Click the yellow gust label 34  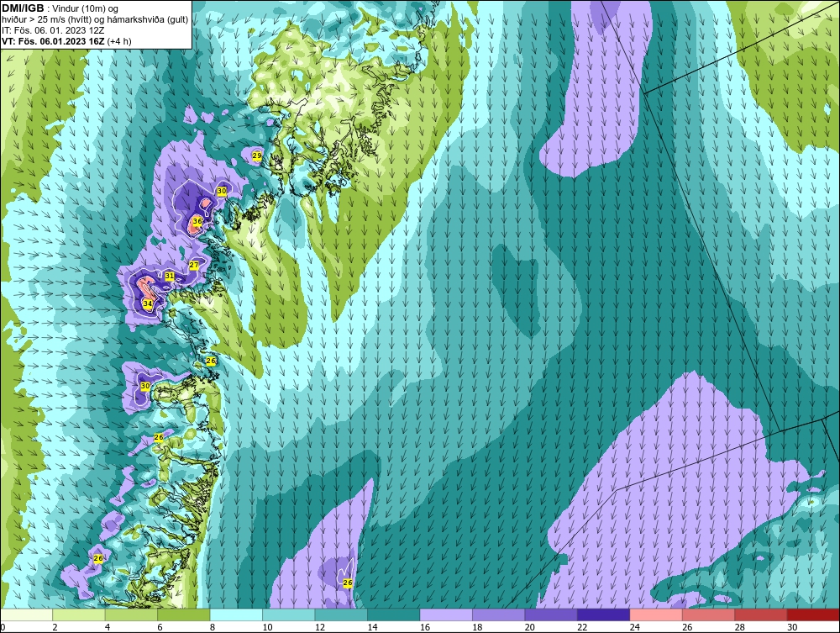point(147,304)
